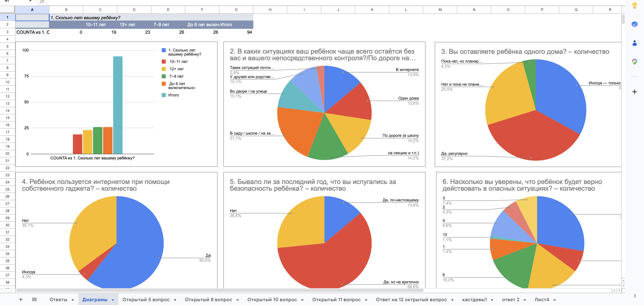Click the horizontal scrollbar thumb

click(x=220, y=290)
